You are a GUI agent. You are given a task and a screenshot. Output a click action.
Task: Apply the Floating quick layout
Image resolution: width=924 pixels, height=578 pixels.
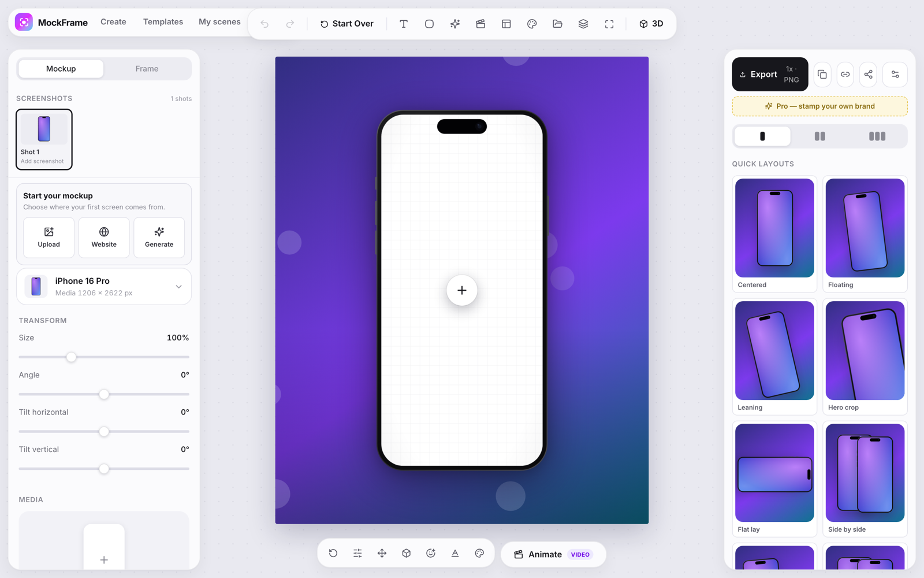[865, 234]
